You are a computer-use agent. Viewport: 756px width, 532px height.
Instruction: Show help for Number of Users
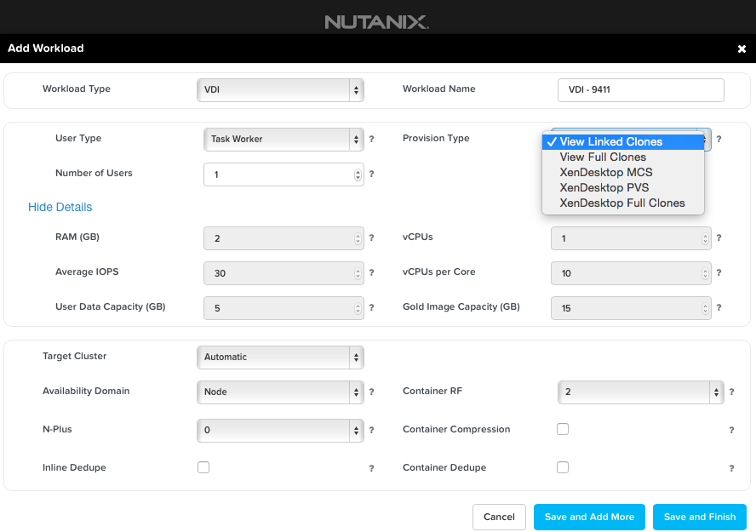pos(371,174)
